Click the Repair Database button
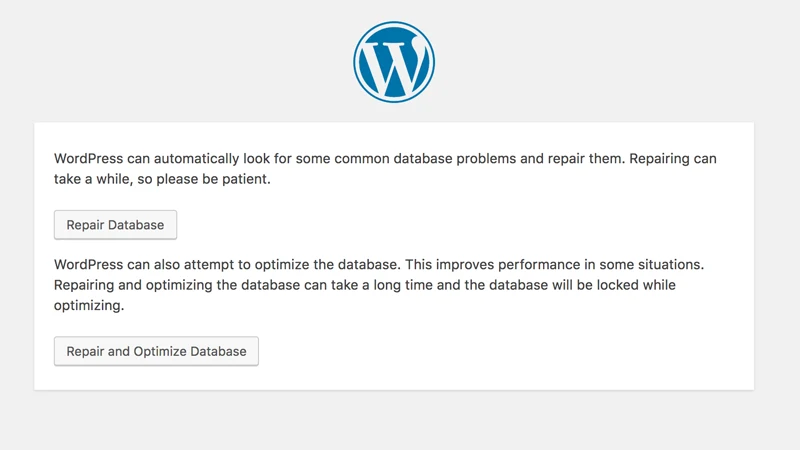800x450 pixels. click(115, 224)
